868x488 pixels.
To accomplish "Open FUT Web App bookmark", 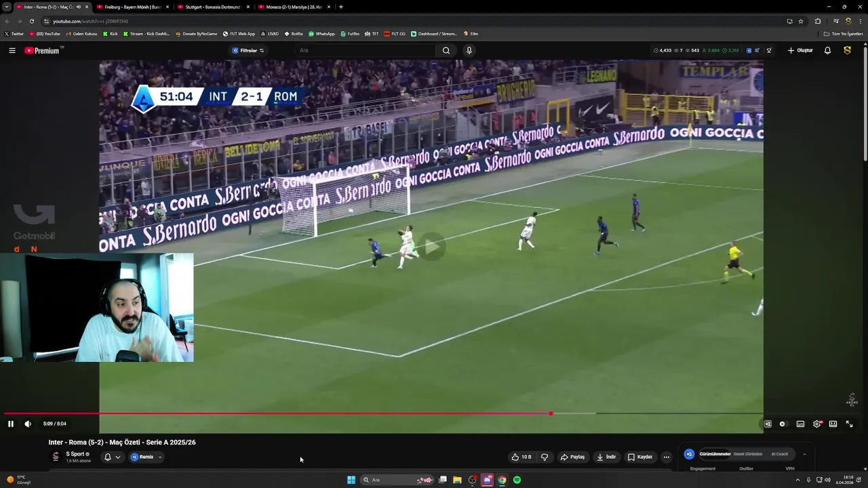I will 239,34.
